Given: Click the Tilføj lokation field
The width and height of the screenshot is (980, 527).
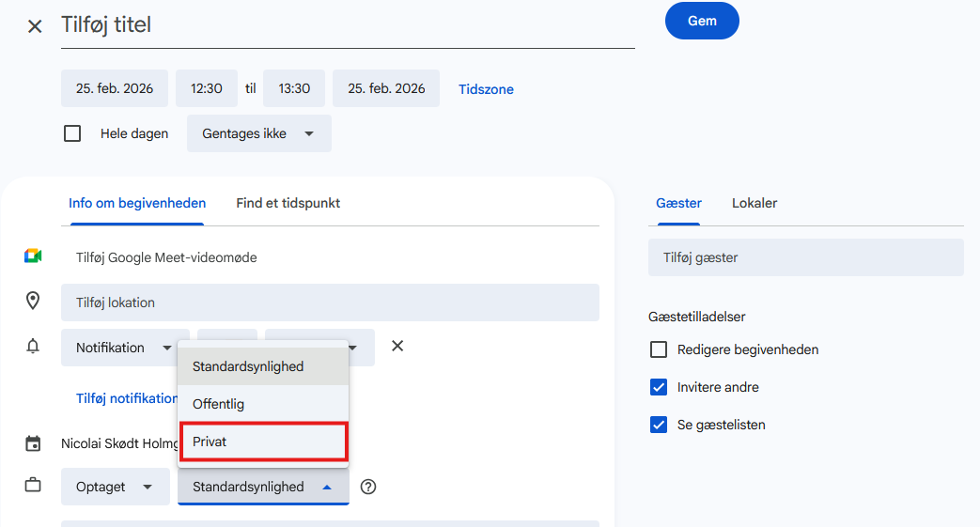Looking at the screenshot, I should (x=330, y=302).
